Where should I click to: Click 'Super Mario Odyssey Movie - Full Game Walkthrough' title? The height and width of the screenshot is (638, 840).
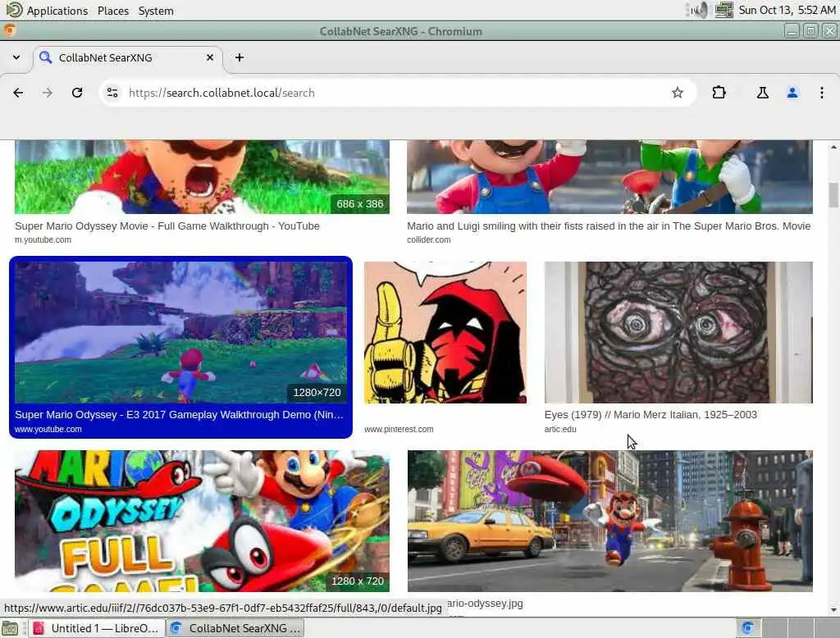pos(167,226)
